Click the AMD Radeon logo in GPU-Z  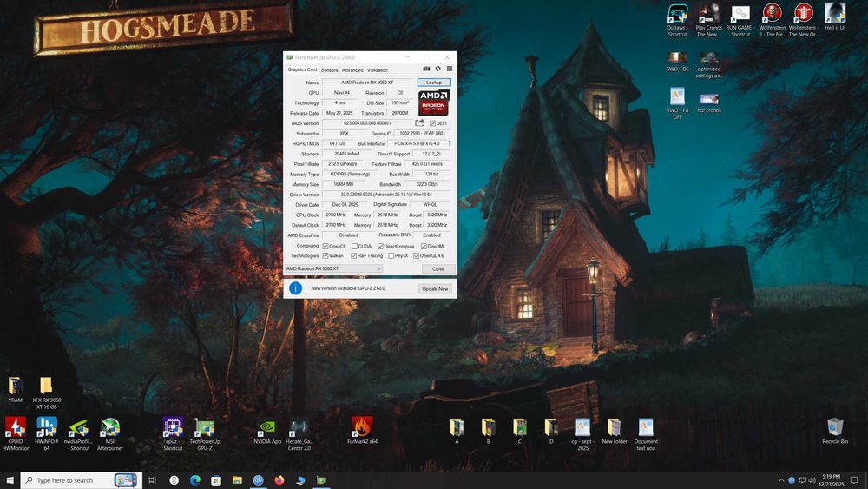433,103
